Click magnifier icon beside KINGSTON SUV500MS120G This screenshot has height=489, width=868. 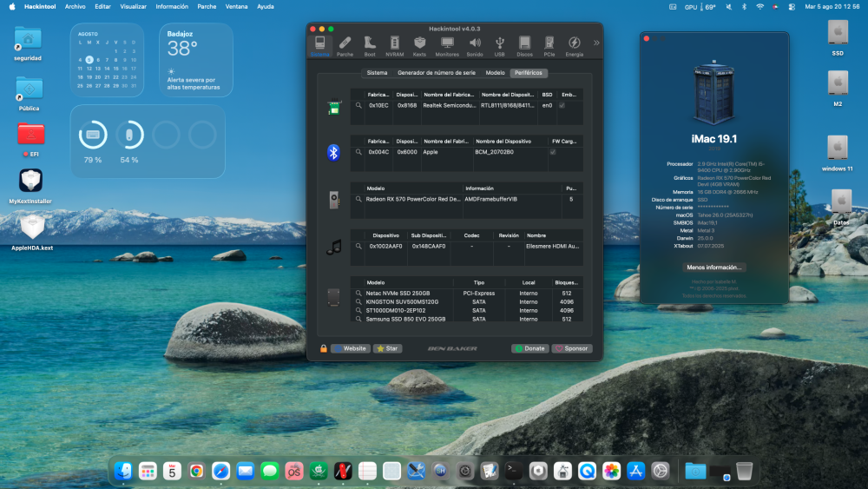(x=358, y=301)
